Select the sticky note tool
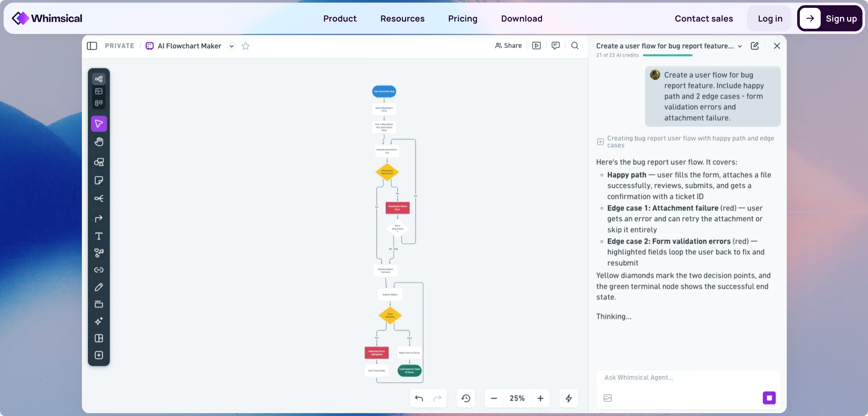The height and width of the screenshot is (416, 868). click(x=99, y=180)
